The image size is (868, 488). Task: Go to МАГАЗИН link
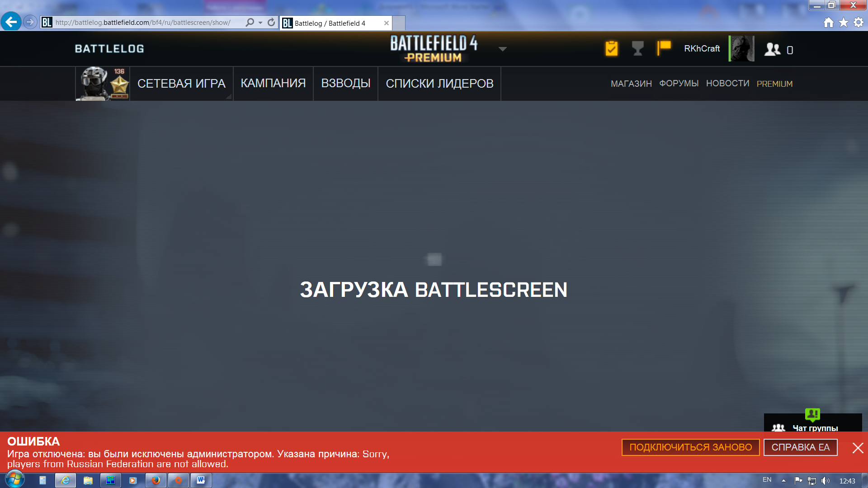point(631,84)
